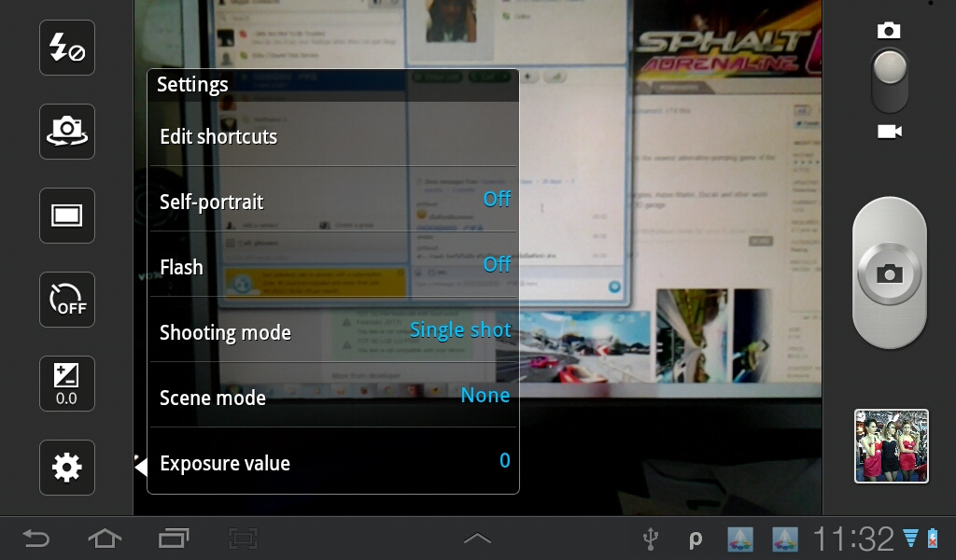Tap the screenshot capture icon in navigation bar
This screenshot has width=956, height=560.
[x=243, y=539]
